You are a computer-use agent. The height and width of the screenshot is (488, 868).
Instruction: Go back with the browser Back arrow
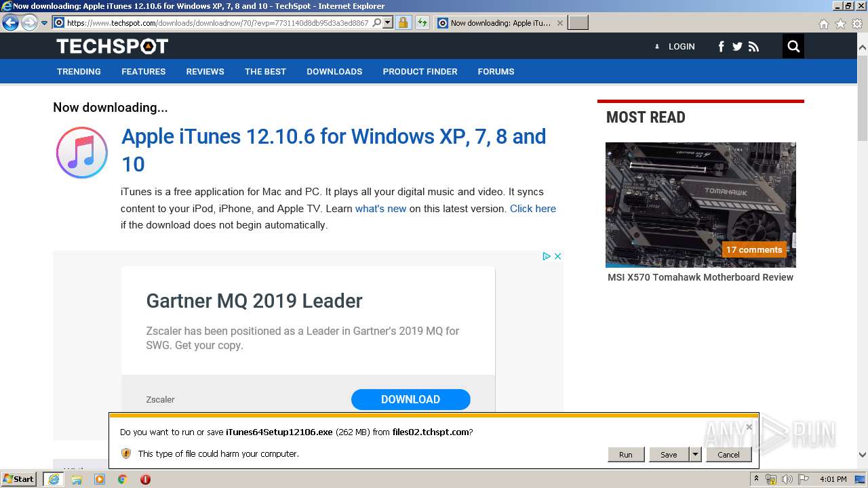(10, 23)
